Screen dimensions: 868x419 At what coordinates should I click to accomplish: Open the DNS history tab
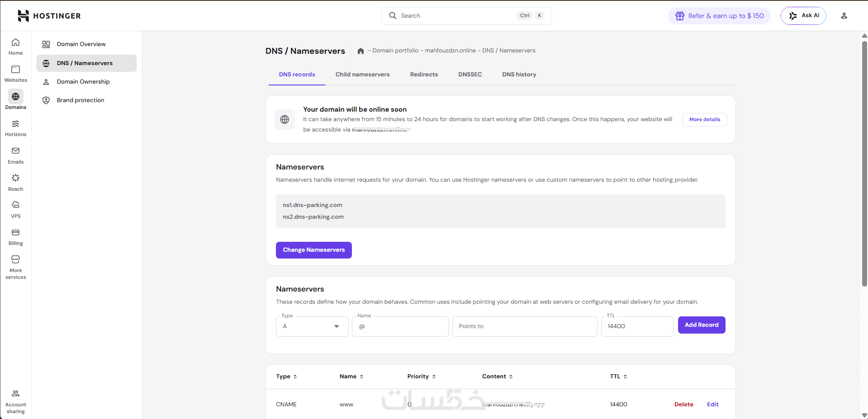point(519,75)
